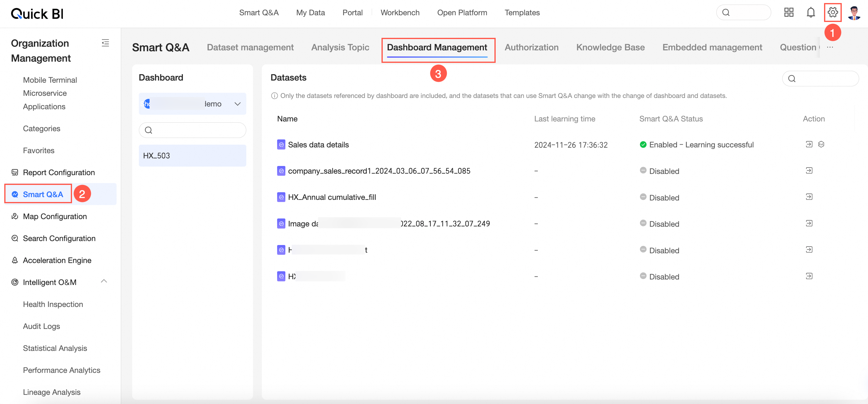This screenshot has height=404, width=868.
Task: Switch to Dataset management tab
Action: click(x=250, y=47)
